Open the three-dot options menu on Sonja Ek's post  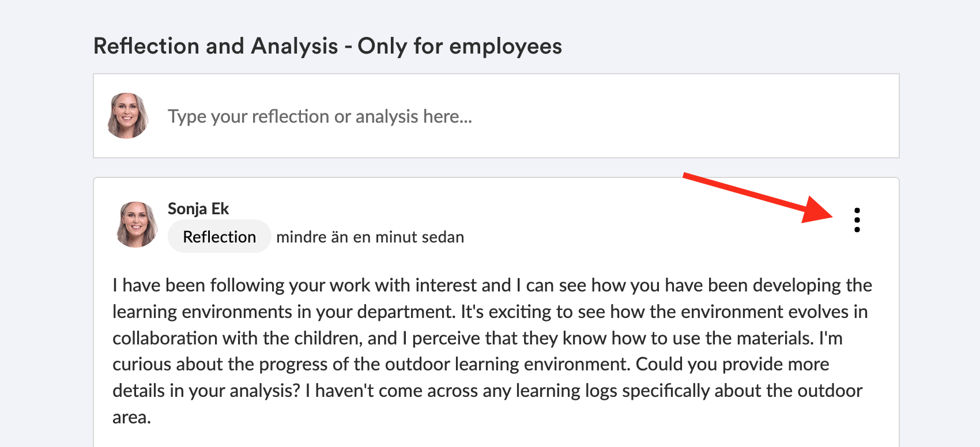coord(857,220)
